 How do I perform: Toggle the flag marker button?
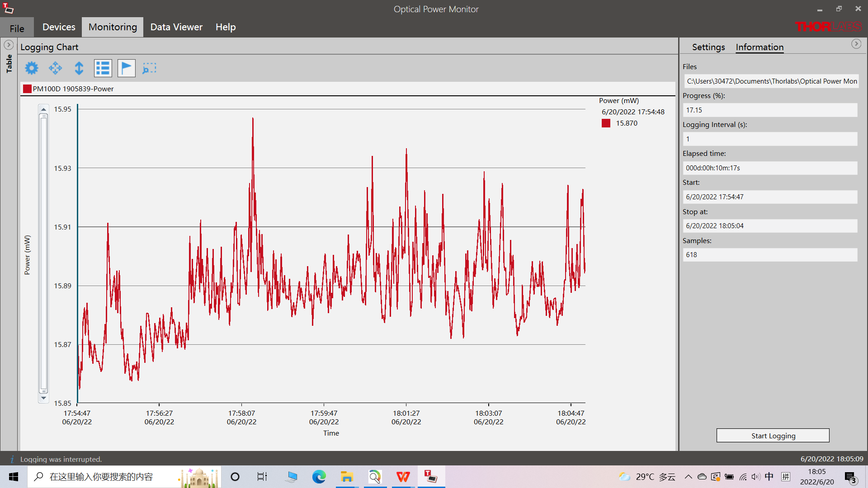click(x=127, y=68)
